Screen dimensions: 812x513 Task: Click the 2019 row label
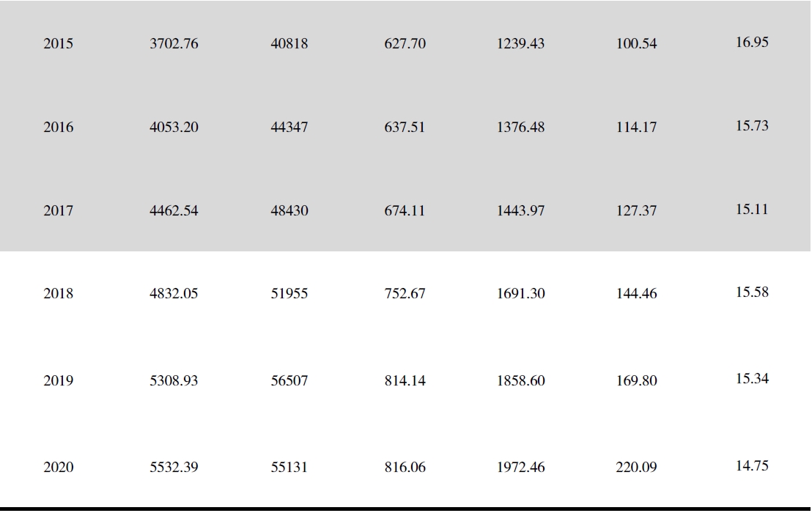click(58, 380)
